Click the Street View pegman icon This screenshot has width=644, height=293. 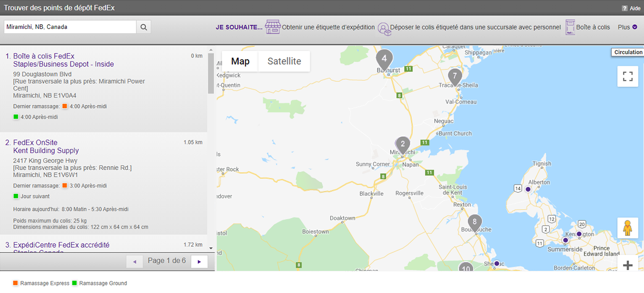point(628,228)
